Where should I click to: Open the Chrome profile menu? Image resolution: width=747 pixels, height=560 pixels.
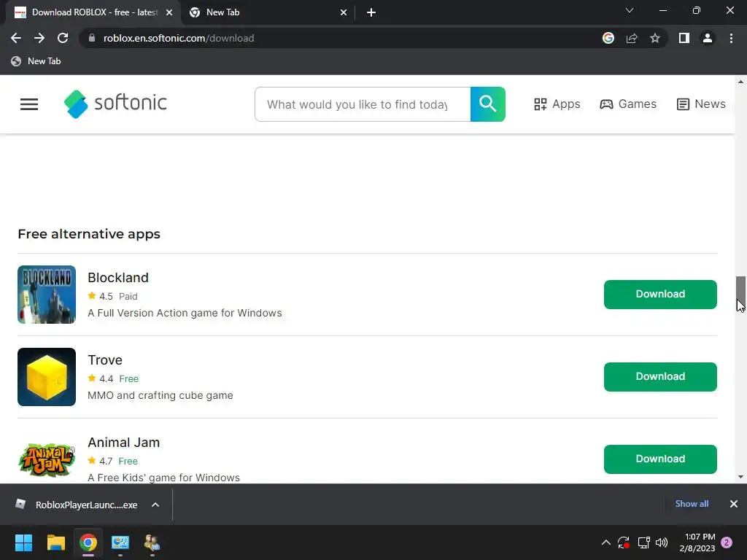point(708,38)
